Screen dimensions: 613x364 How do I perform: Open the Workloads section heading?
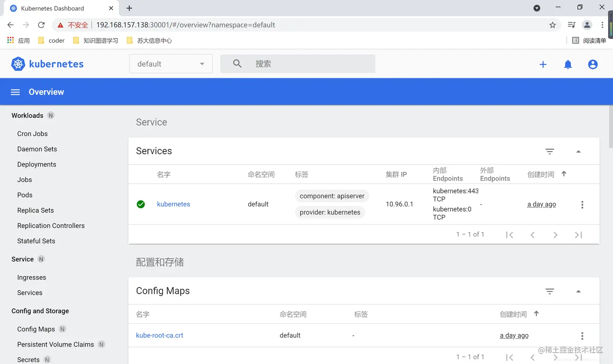click(x=27, y=116)
